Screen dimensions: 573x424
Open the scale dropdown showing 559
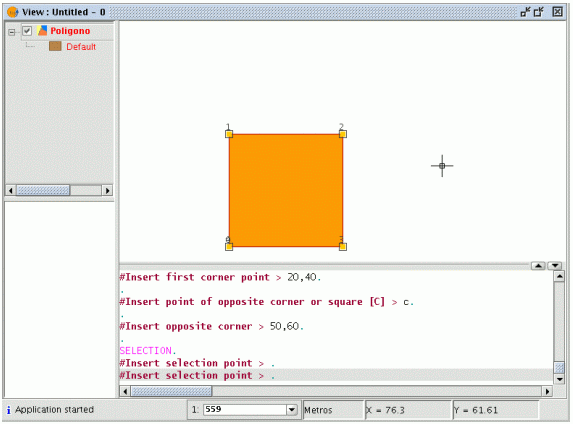(292, 410)
